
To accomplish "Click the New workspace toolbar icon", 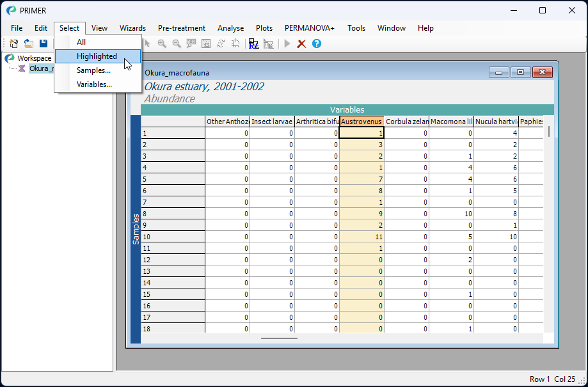I will [14, 43].
